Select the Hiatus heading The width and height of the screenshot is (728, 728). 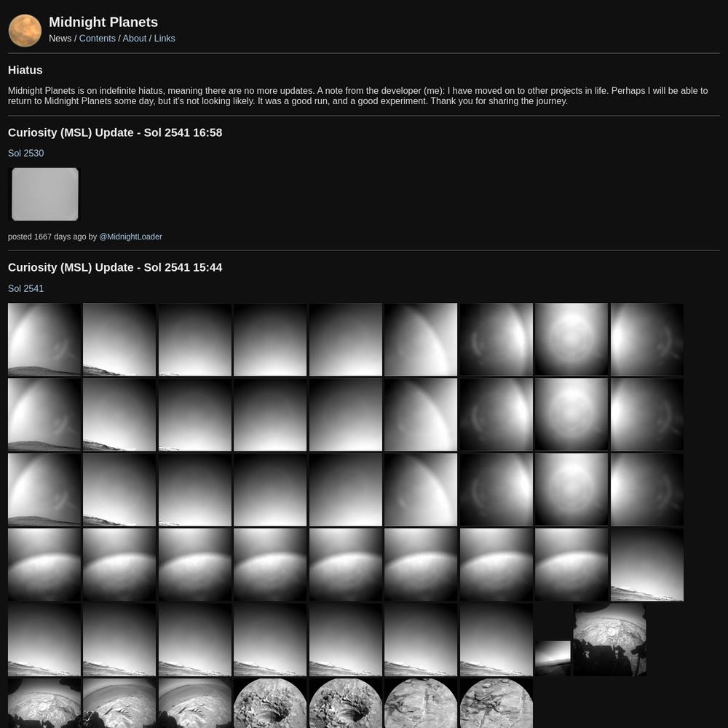pyautogui.click(x=25, y=70)
